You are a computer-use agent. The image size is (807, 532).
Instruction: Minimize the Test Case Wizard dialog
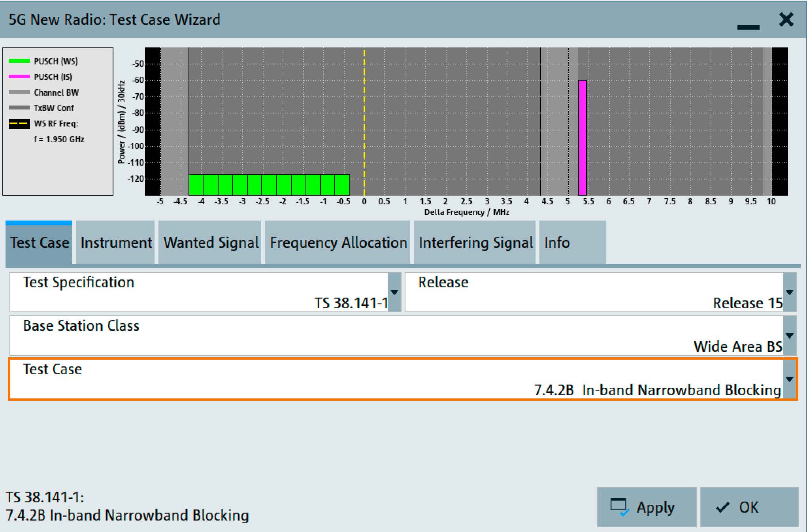click(748, 26)
